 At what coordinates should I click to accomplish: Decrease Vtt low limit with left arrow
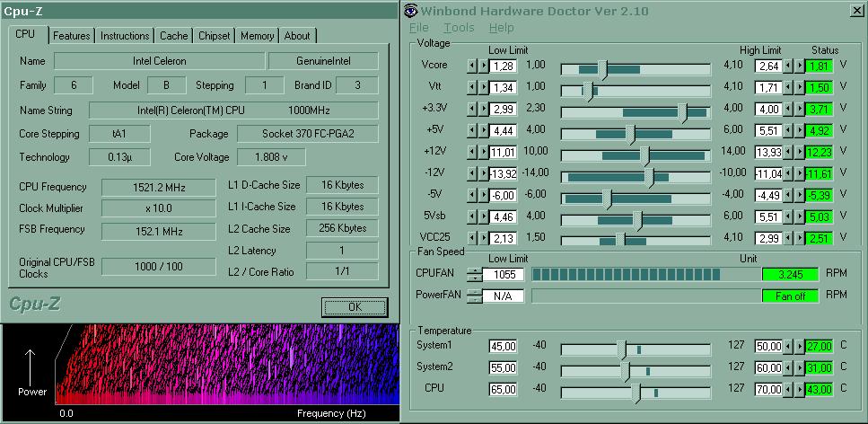click(x=471, y=87)
